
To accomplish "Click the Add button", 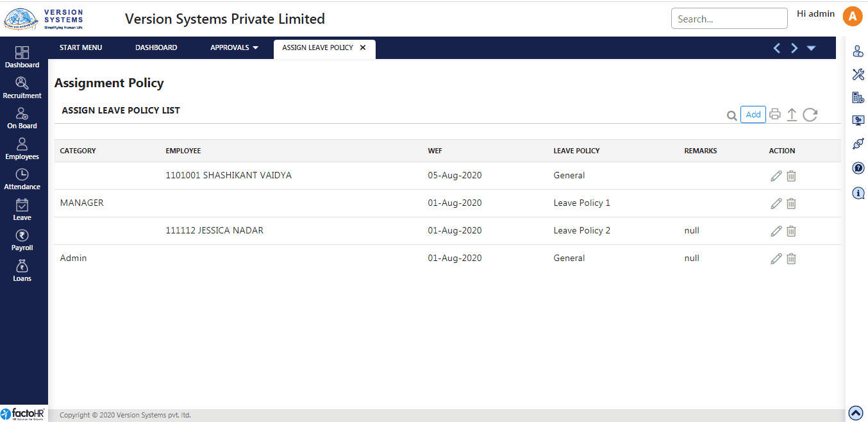I will pos(753,115).
